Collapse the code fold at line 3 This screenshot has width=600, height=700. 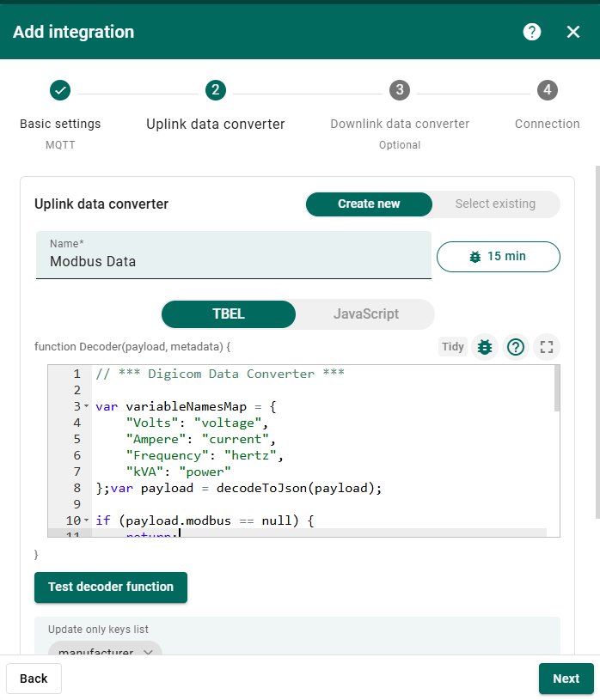click(x=87, y=406)
